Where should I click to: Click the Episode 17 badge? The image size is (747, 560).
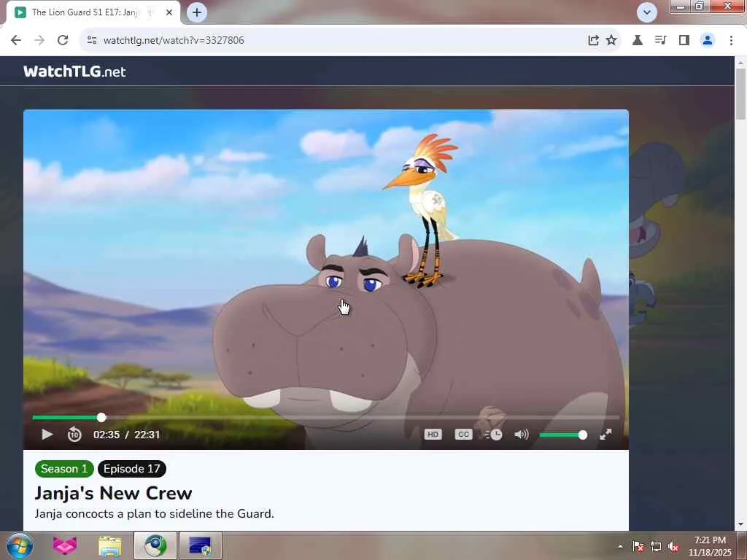pyautogui.click(x=132, y=469)
